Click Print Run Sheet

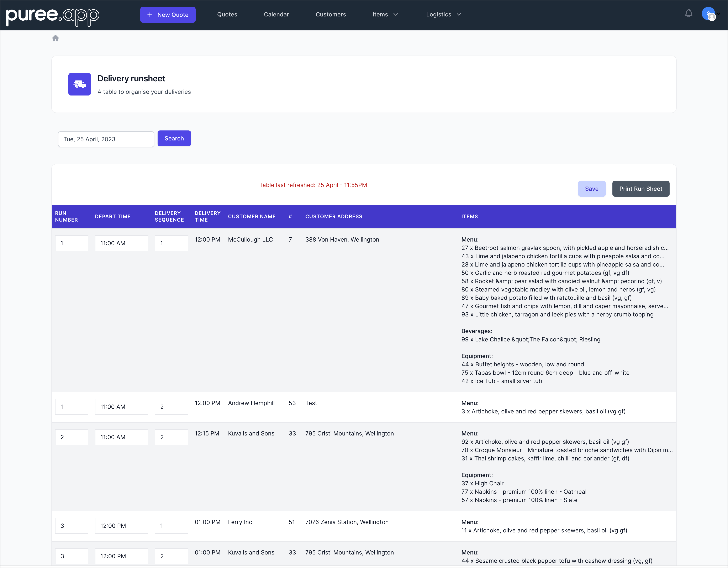click(x=641, y=189)
